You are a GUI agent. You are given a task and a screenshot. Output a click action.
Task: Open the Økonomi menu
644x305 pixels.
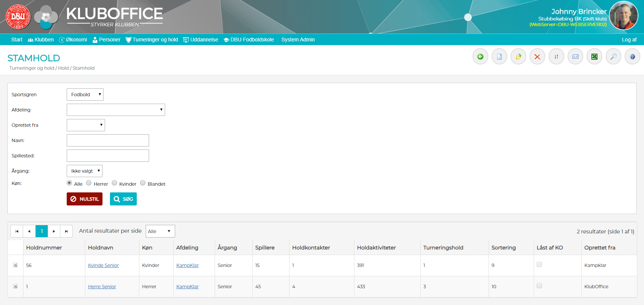tap(73, 40)
